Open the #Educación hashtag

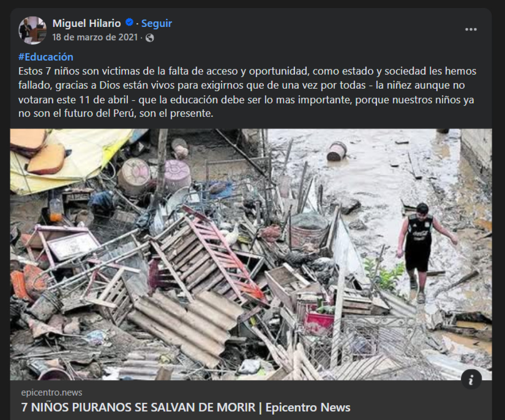coord(46,57)
